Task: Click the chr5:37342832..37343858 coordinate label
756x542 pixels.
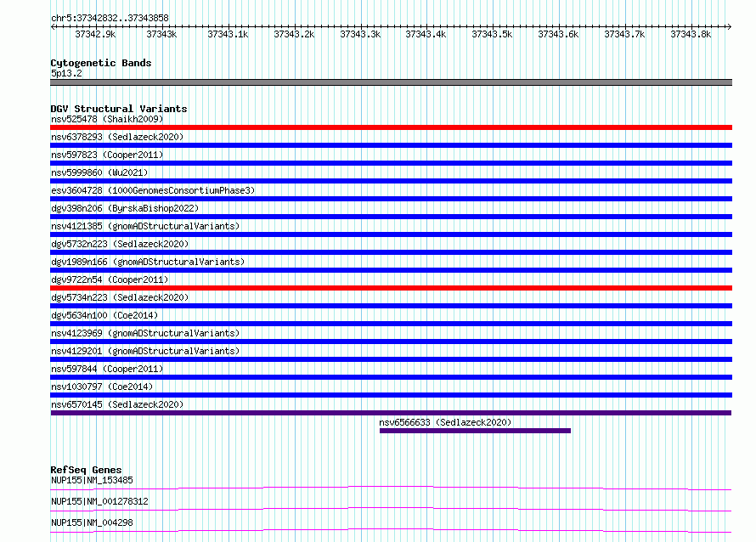Action: click(110, 18)
